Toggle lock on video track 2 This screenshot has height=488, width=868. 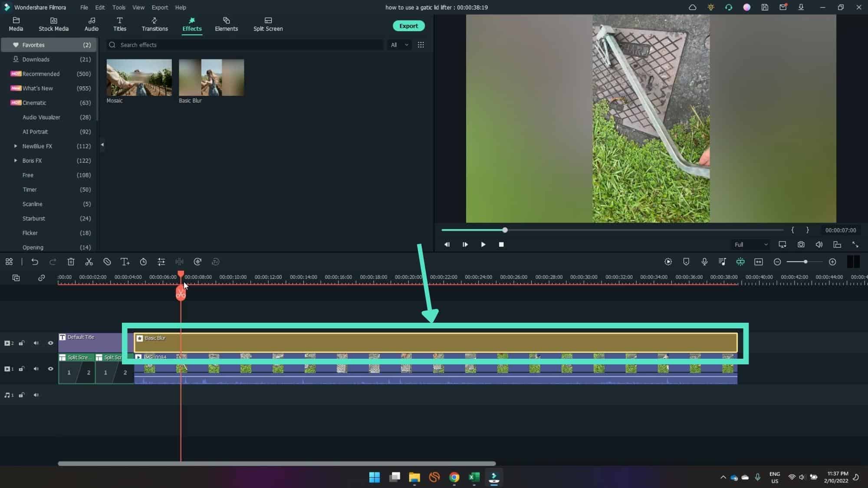(21, 343)
